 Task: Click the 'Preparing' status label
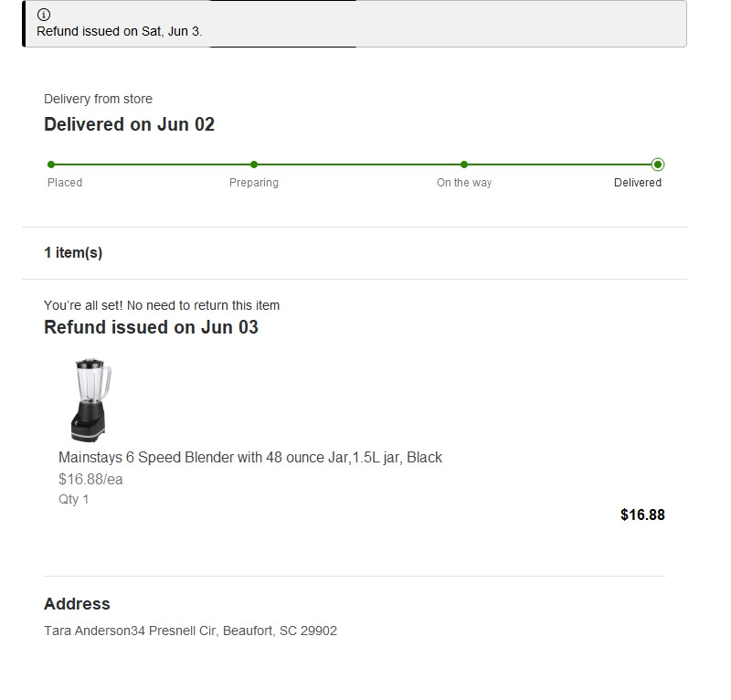(254, 183)
